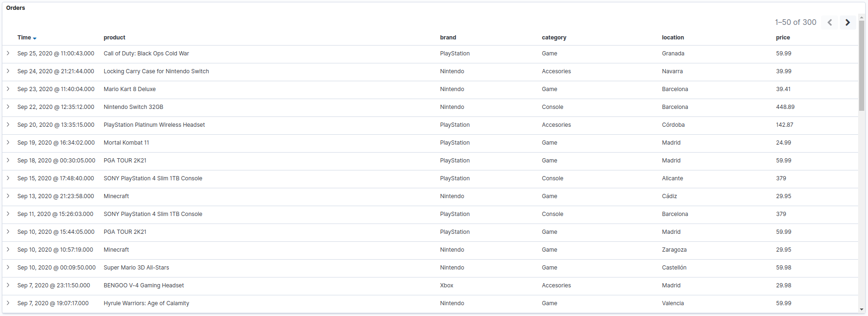The height and width of the screenshot is (316, 868).
Task: Click the price column header
Action: click(783, 38)
